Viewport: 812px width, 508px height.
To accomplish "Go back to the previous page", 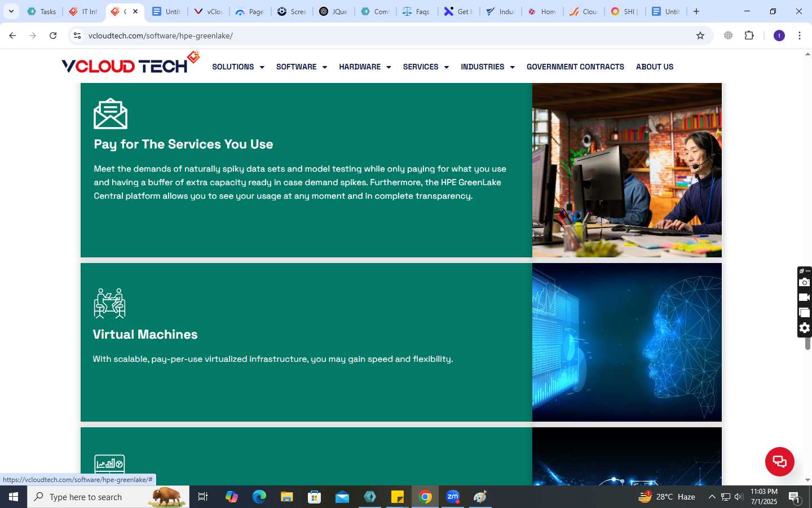I will pyautogui.click(x=12, y=36).
